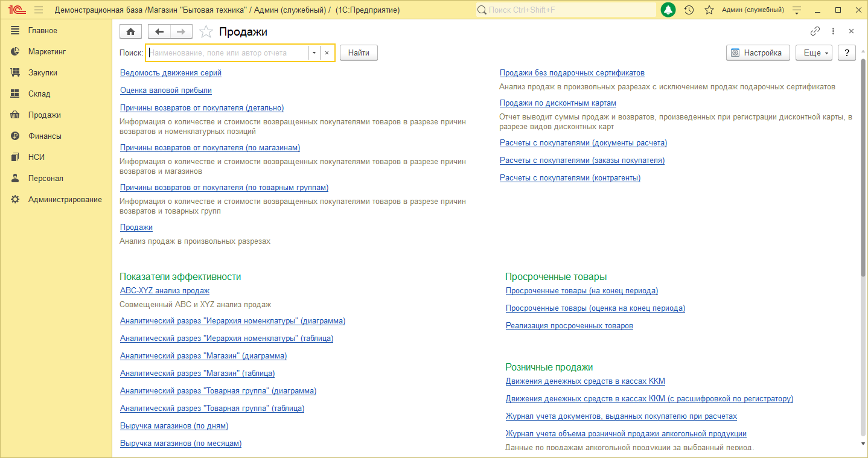The height and width of the screenshot is (458, 868).
Task: Click the home page button
Action: [x=131, y=32]
